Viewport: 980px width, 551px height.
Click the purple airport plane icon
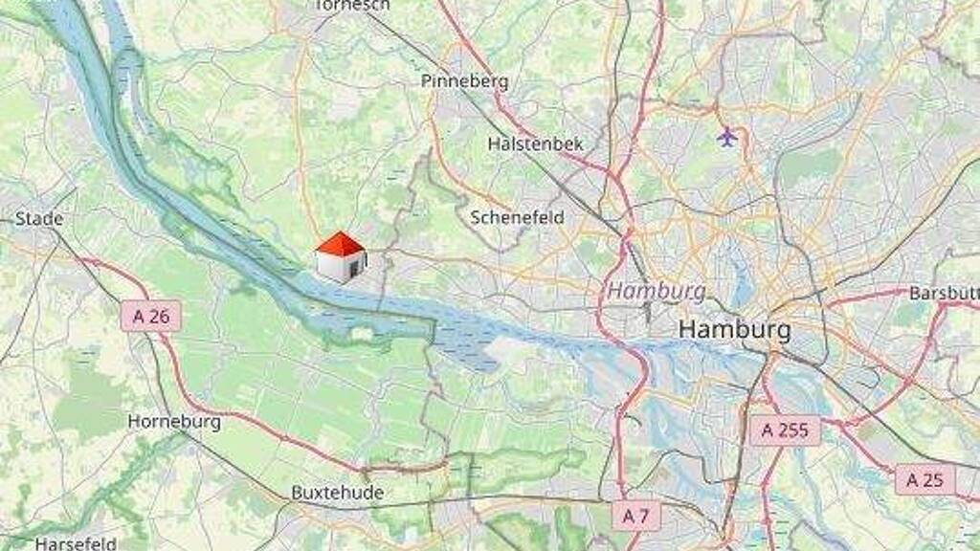coord(726,136)
